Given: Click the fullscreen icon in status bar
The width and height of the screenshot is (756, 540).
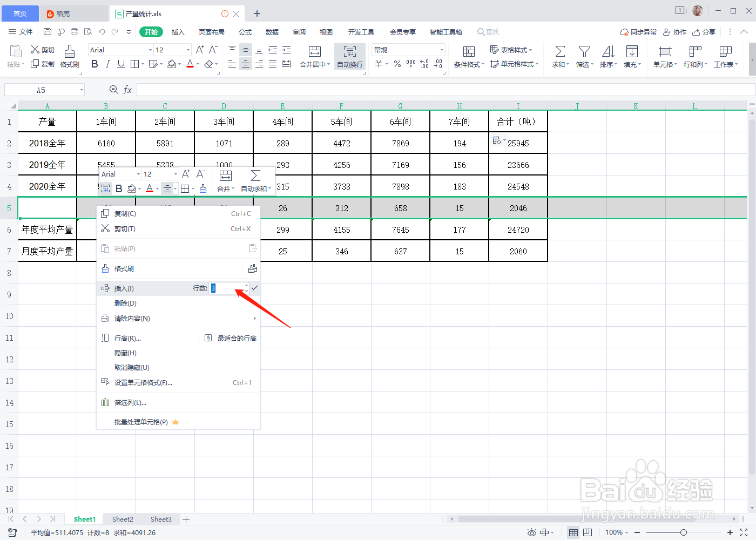Looking at the screenshot, I should 744,532.
